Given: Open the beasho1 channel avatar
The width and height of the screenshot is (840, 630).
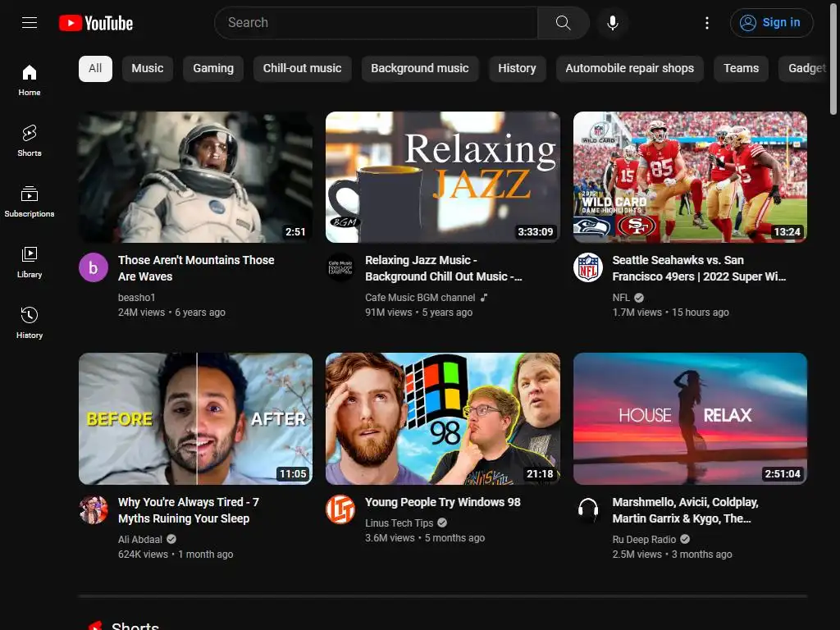Looking at the screenshot, I should (94, 267).
